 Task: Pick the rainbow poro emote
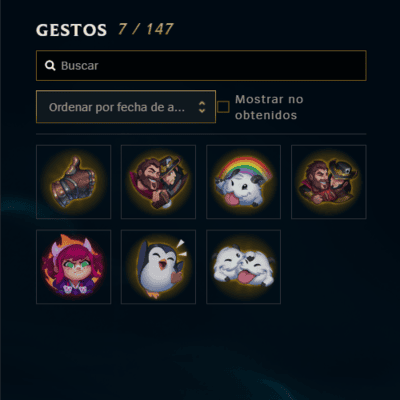[243, 182]
